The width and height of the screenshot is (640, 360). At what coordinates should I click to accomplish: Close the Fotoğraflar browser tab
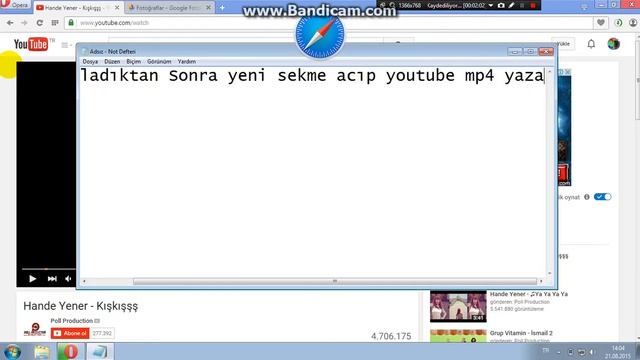[209, 8]
